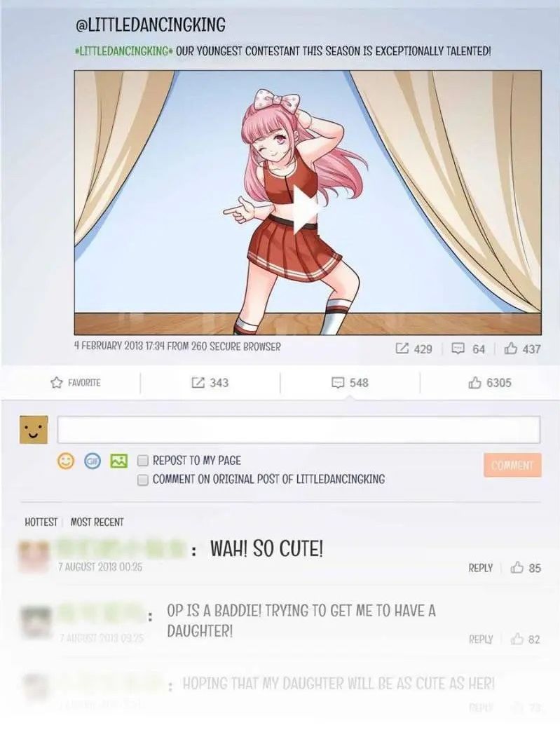Click the comment bubble showing 64 under video
The height and width of the screenshot is (751, 560).
click(x=458, y=349)
